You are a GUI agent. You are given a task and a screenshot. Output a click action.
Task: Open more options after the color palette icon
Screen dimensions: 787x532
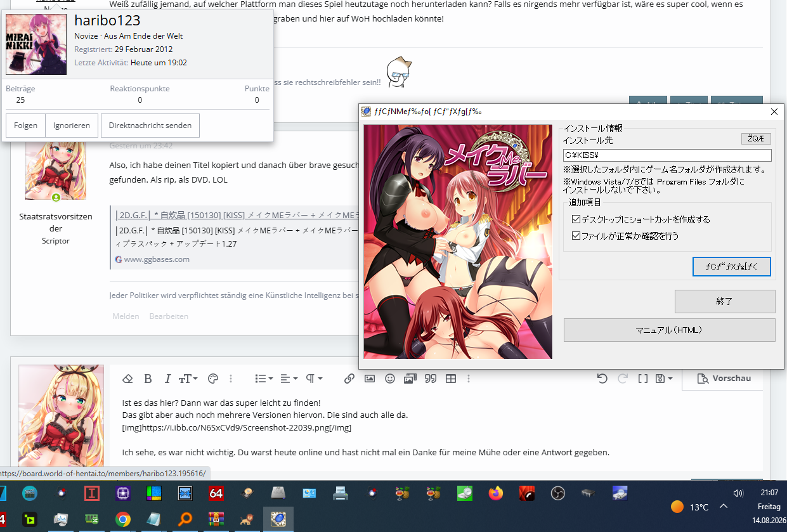pyautogui.click(x=231, y=379)
